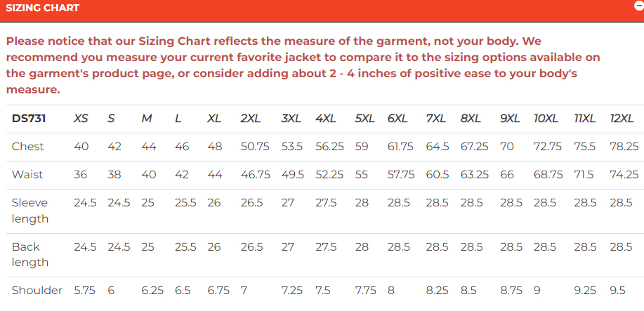
Task: Select the Chest row label
Action: [28, 147]
